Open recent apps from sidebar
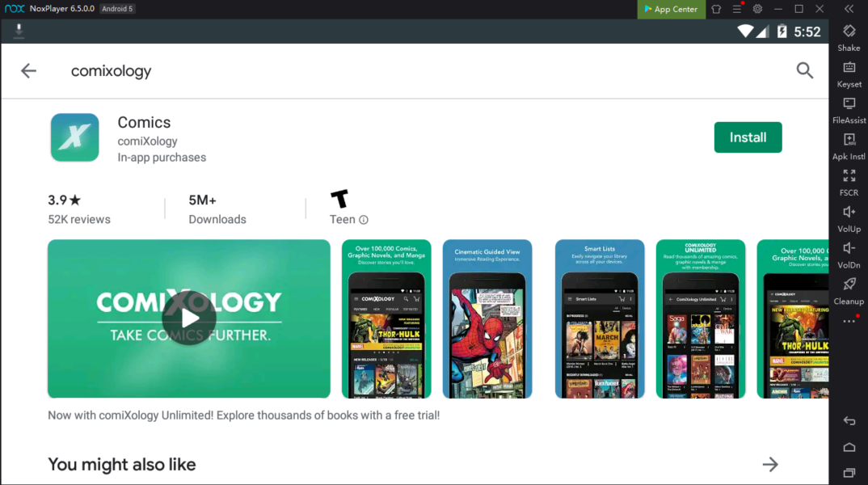Image resolution: width=868 pixels, height=485 pixels. tap(849, 472)
